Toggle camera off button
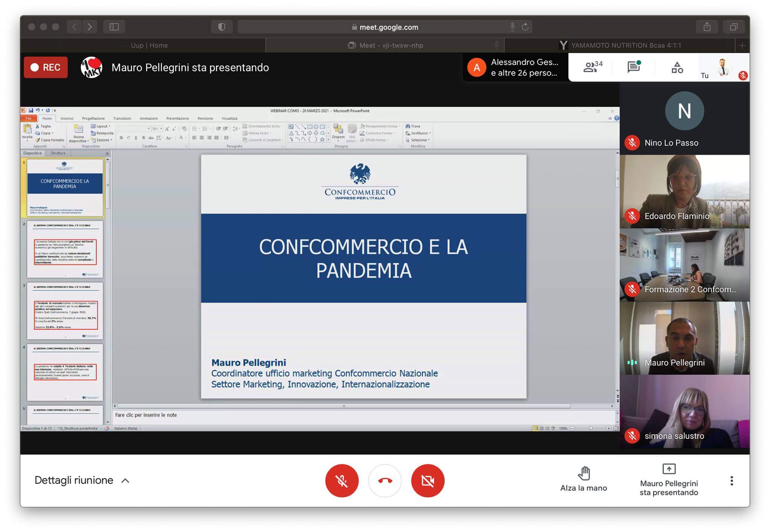Screen dimensions: 770x532 point(427,481)
